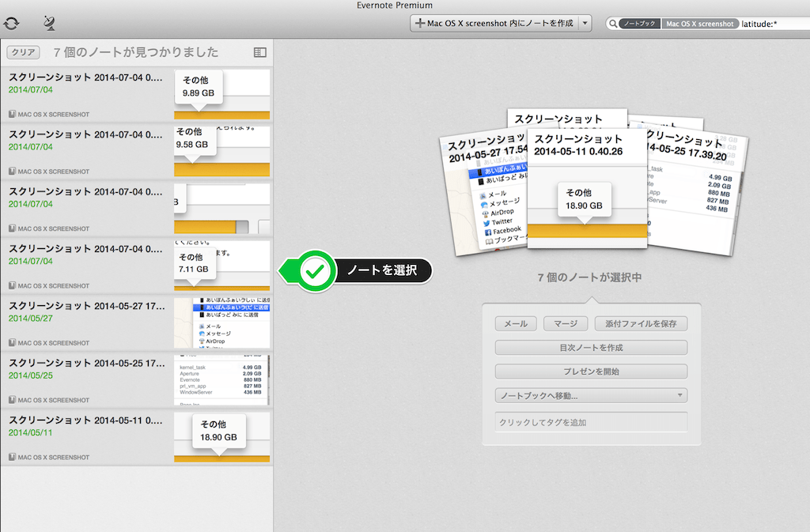Click note title スクリーンショット 2014-05-25 17…

click(x=87, y=364)
